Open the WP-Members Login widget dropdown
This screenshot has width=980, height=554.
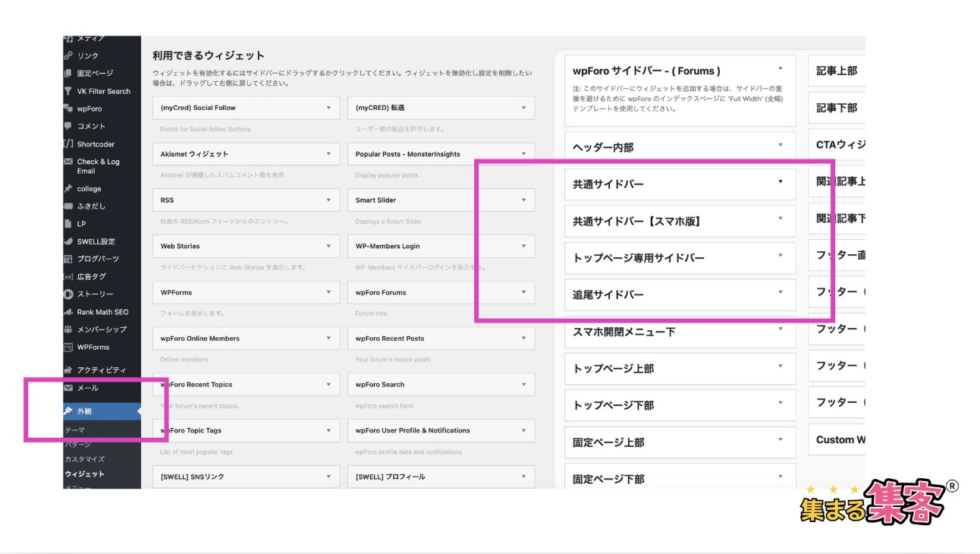click(523, 246)
